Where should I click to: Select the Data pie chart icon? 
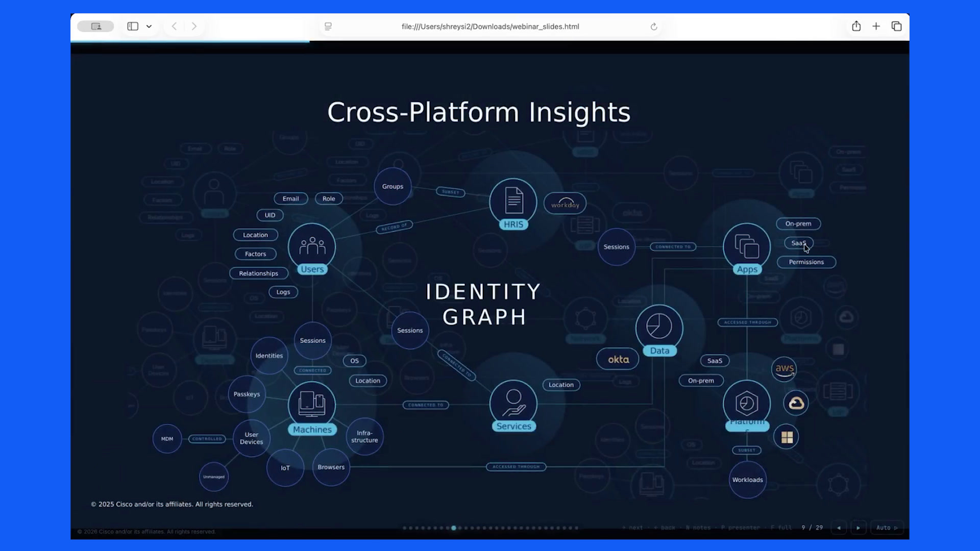point(659,327)
